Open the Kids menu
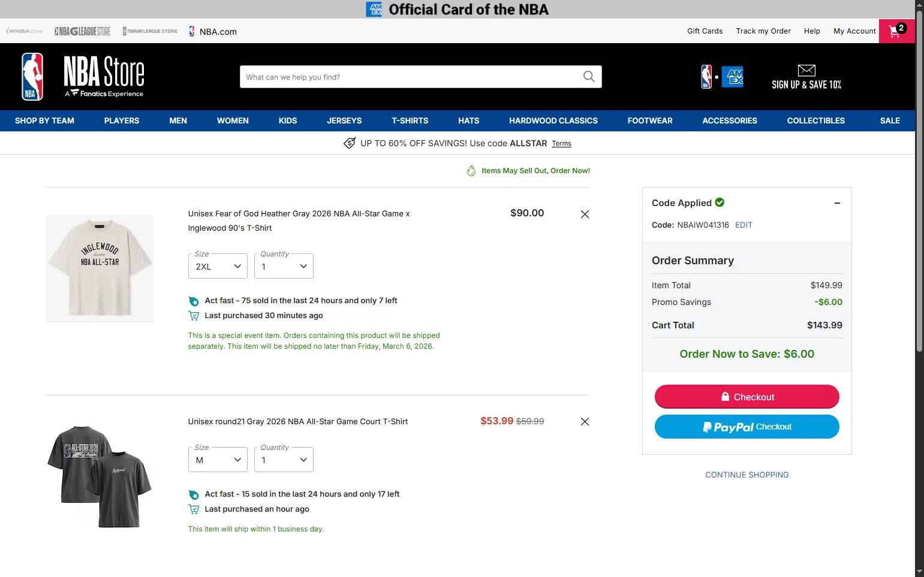Image resolution: width=924 pixels, height=577 pixels. pos(288,120)
